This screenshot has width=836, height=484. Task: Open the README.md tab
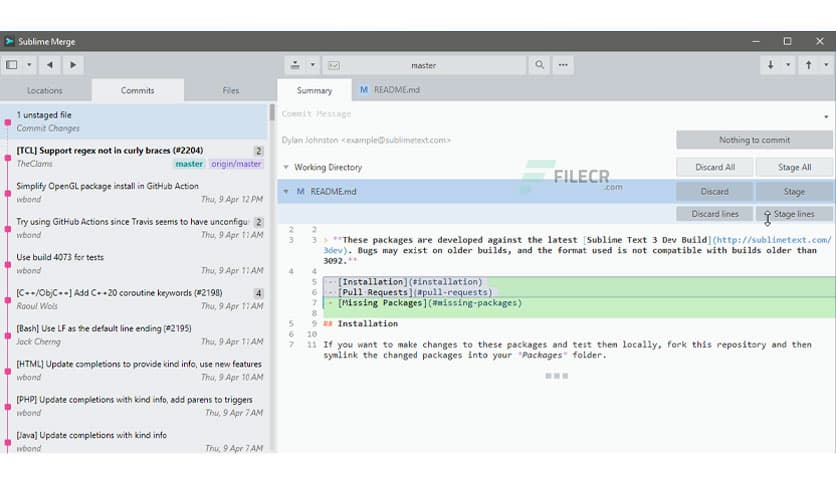pyautogui.click(x=390, y=90)
